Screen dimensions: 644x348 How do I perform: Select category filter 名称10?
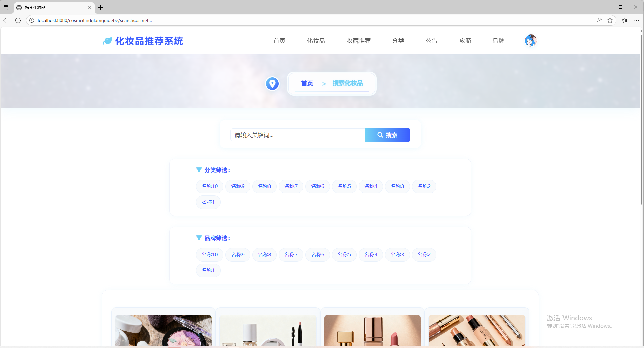click(x=210, y=186)
